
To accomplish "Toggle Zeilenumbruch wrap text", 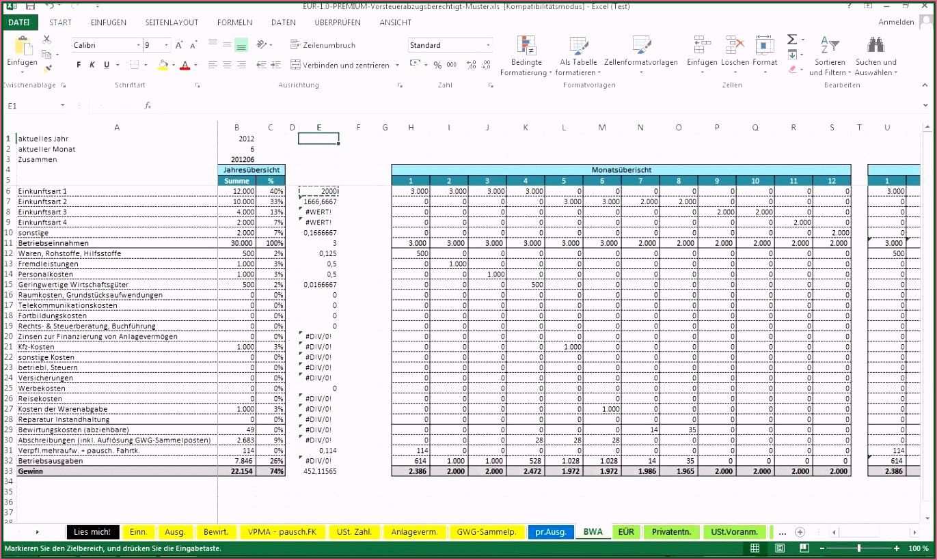I will click(x=323, y=45).
